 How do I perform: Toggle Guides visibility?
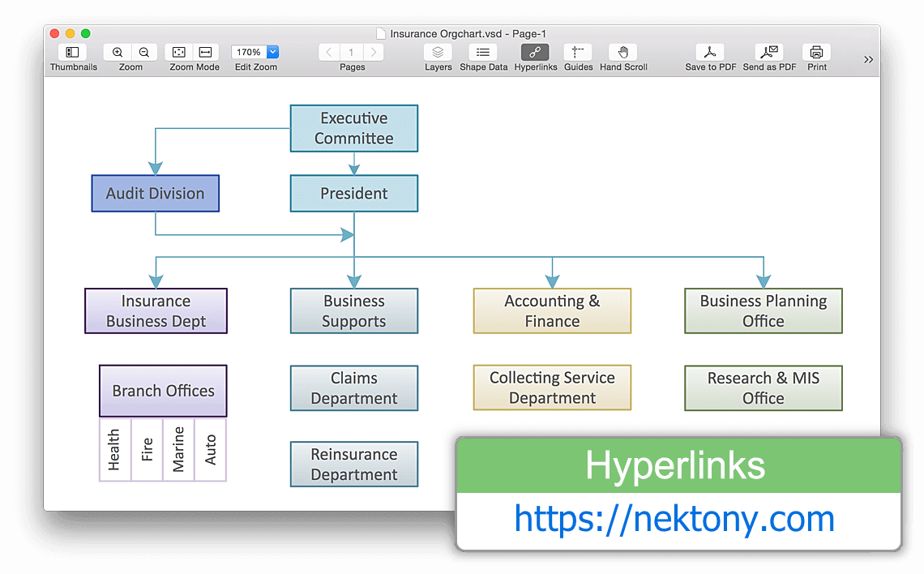pos(578,53)
